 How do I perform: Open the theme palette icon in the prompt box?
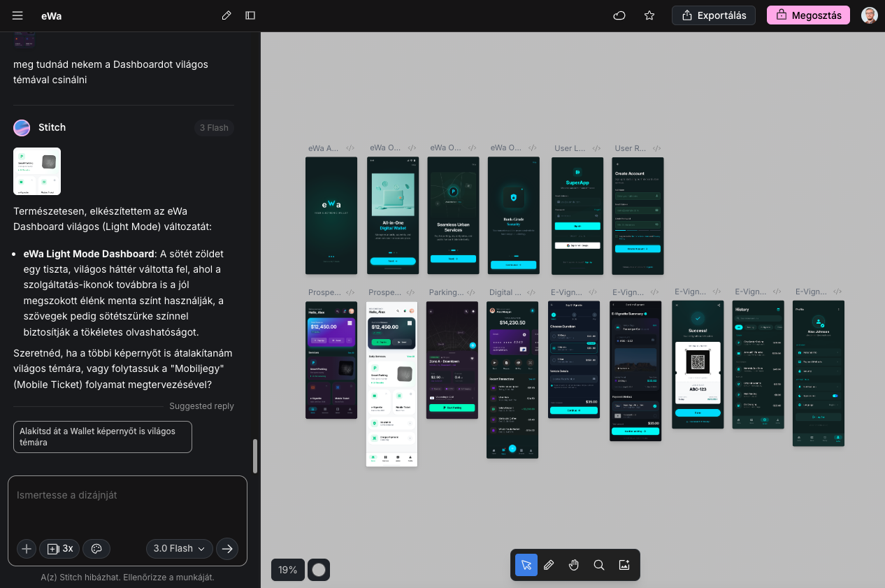coord(96,549)
